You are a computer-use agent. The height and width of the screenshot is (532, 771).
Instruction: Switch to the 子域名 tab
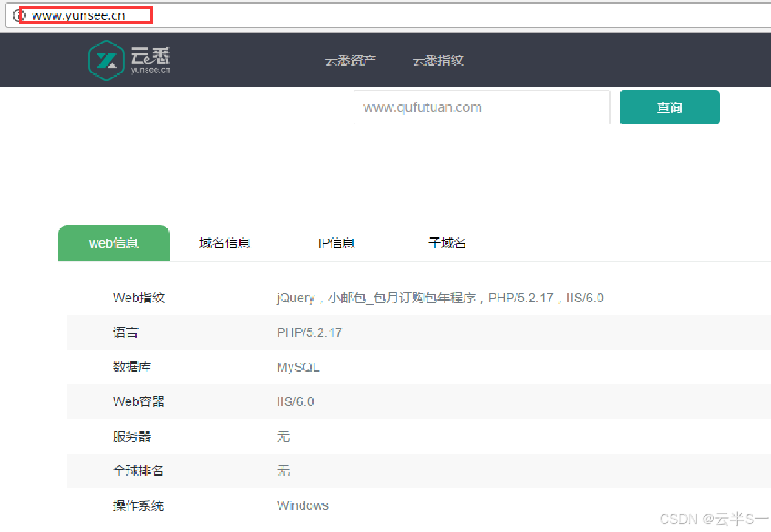[x=447, y=243]
